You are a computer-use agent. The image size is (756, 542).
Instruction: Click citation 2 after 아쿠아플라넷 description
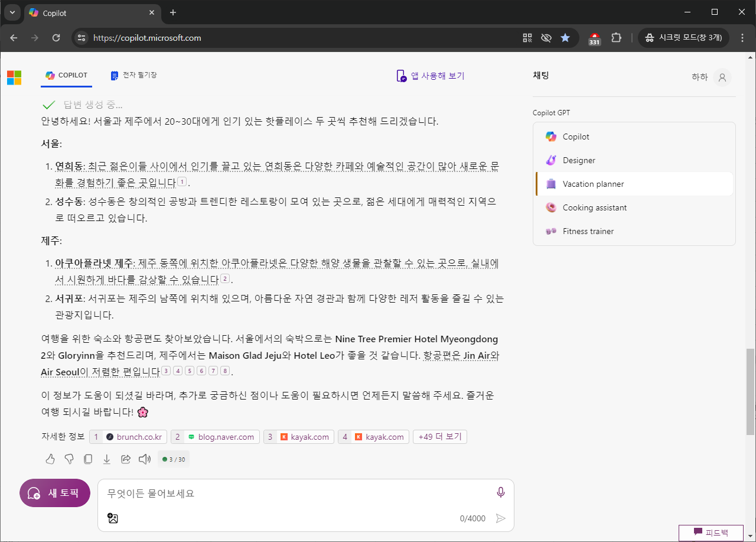click(x=224, y=278)
